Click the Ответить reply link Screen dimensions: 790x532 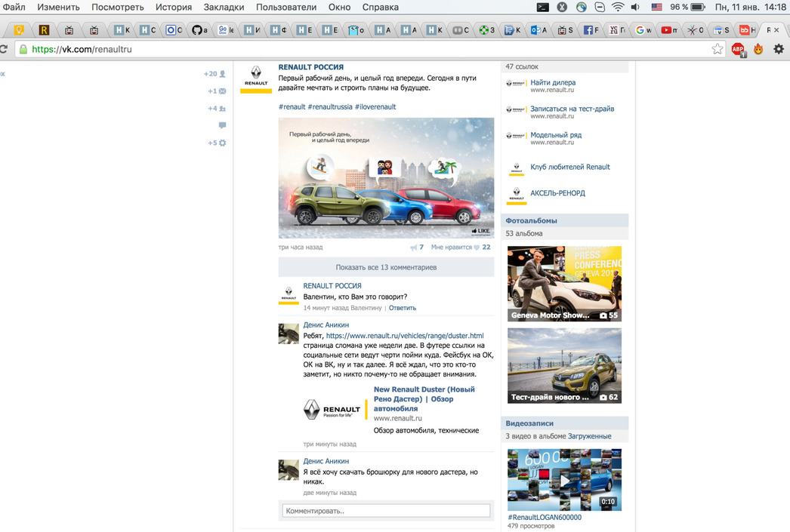coord(402,308)
